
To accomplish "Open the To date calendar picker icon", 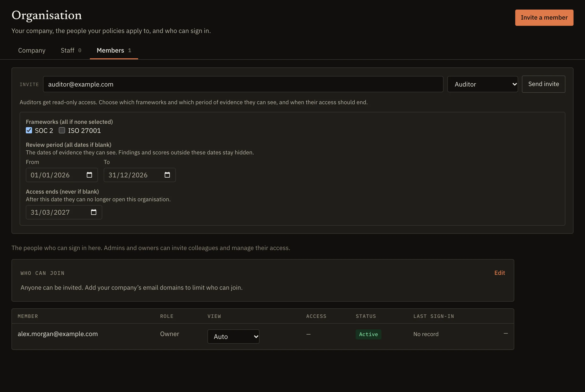I will (x=167, y=175).
